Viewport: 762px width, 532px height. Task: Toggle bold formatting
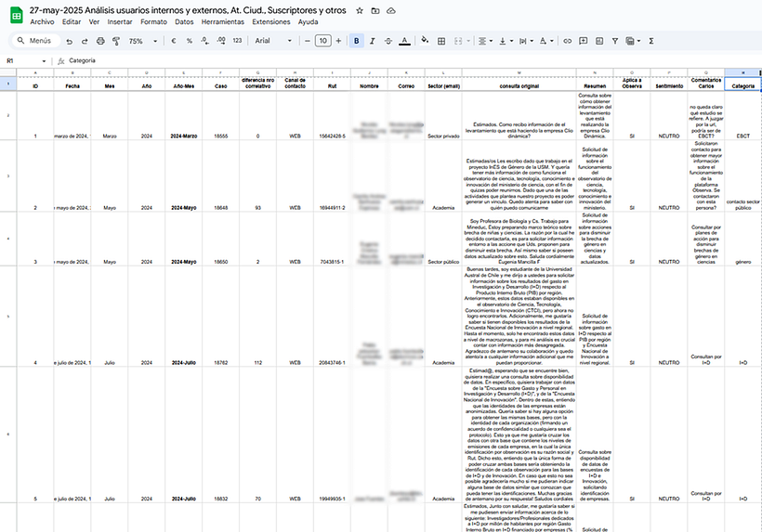pos(357,41)
